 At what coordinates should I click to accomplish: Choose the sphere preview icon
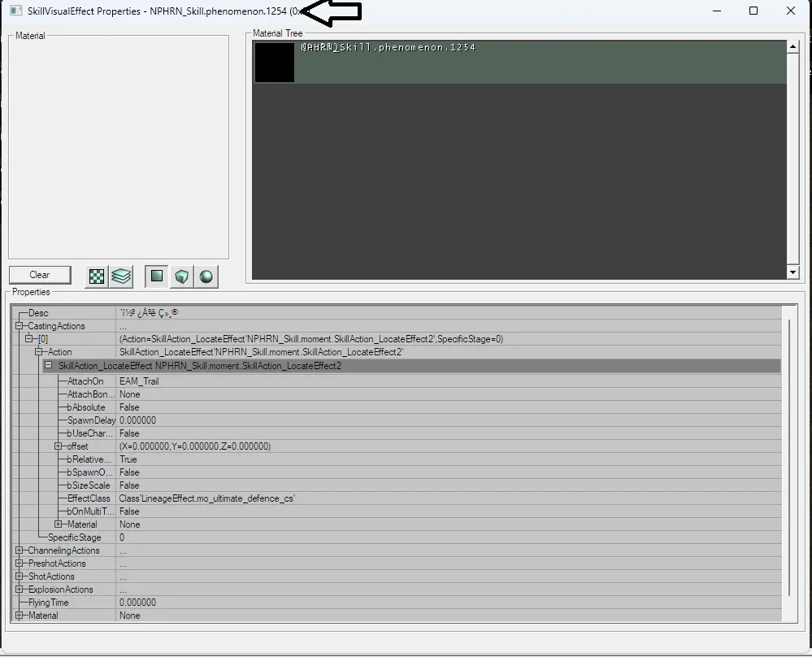pos(206,276)
